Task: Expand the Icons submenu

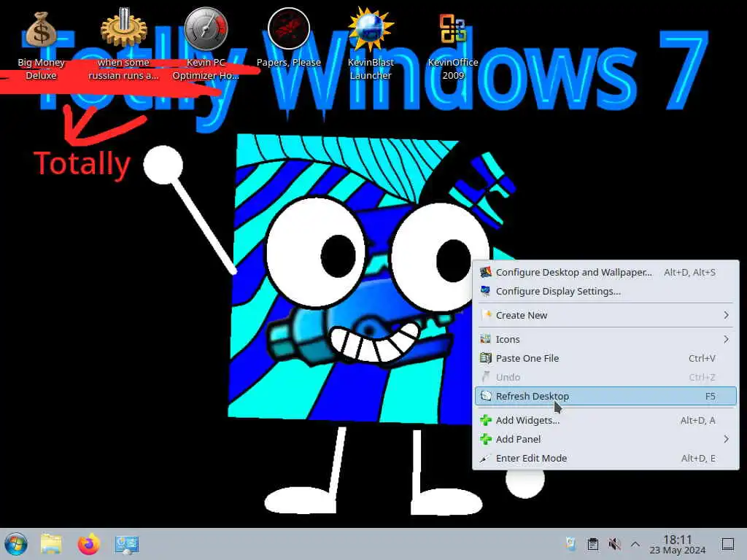Action: 605,339
